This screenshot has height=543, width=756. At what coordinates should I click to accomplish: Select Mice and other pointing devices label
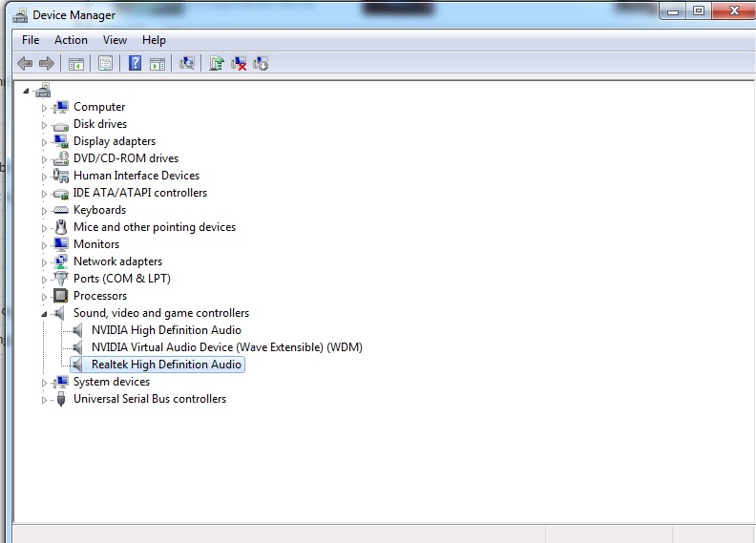pyautogui.click(x=155, y=227)
